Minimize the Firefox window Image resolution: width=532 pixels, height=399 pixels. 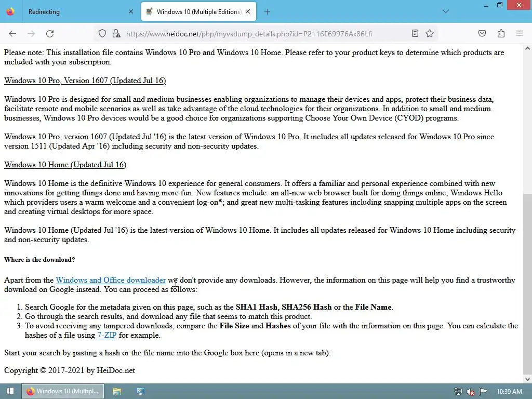tap(486, 5)
